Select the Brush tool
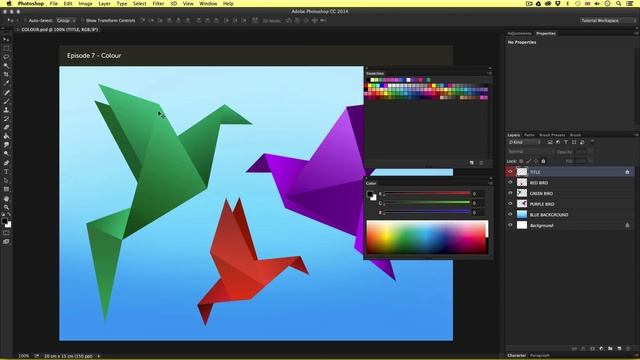The image size is (640, 360). pos(6,101)
